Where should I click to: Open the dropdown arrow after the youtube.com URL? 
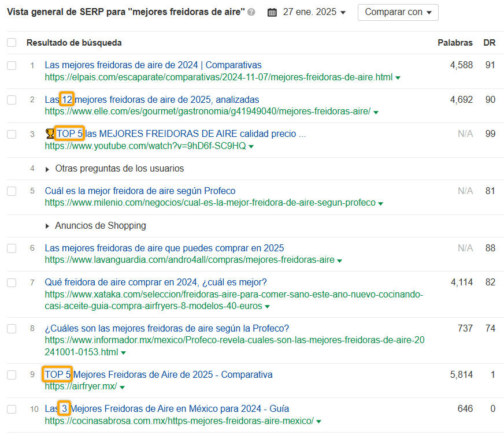pyautogui.click(x=251, y=147)
